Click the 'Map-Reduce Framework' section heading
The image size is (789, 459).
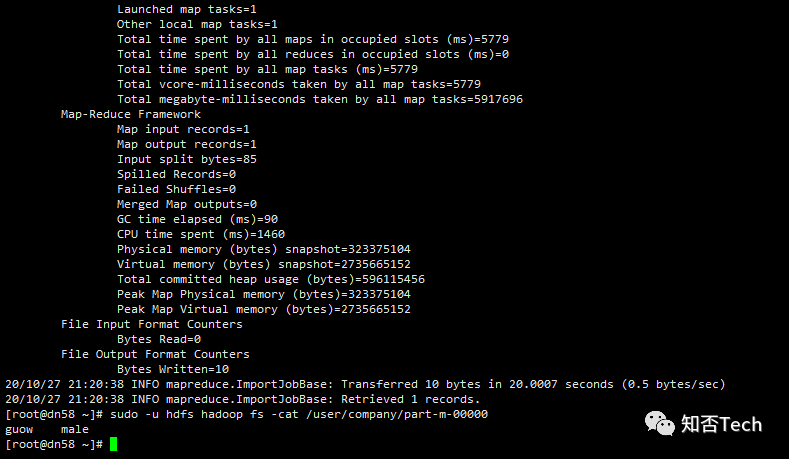(x=131, y=114)
